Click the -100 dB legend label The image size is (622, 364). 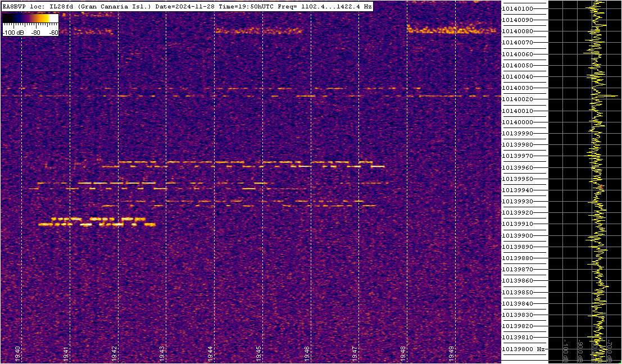coord(13,33)
